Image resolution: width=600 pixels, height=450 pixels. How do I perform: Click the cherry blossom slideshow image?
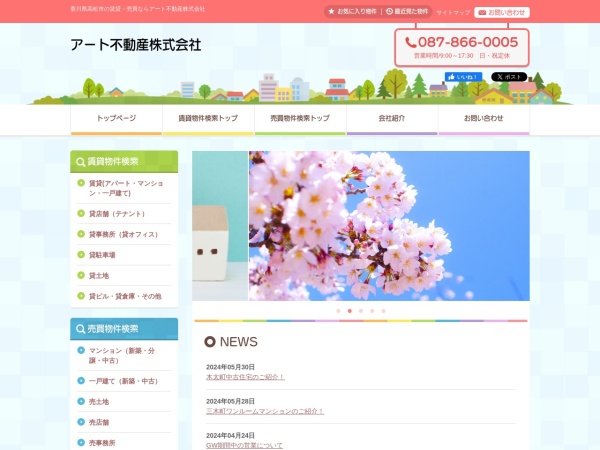tap(389, 226)
